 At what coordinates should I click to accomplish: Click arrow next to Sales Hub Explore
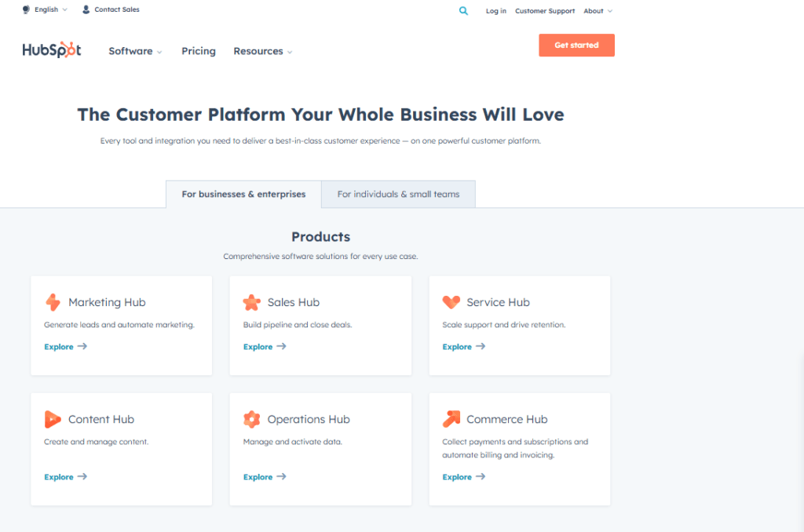point(281,347)
